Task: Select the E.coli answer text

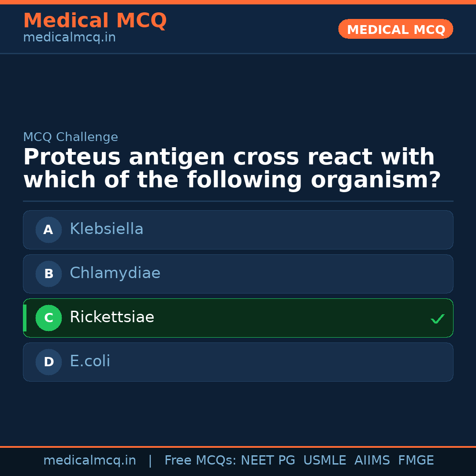Action: (90, 361)
